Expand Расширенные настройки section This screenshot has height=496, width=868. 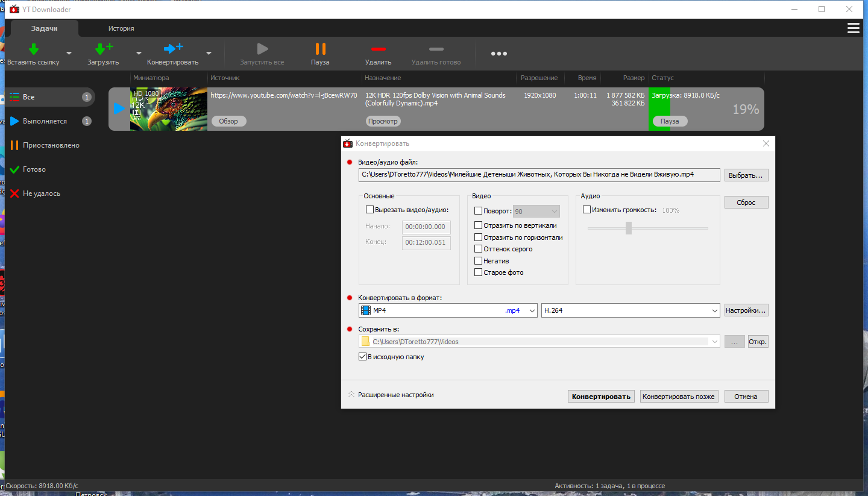[391, 395]
